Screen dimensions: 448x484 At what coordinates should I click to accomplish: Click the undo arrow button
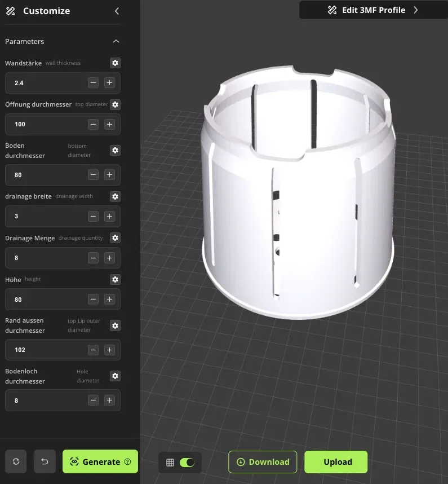tap(45, 461)
